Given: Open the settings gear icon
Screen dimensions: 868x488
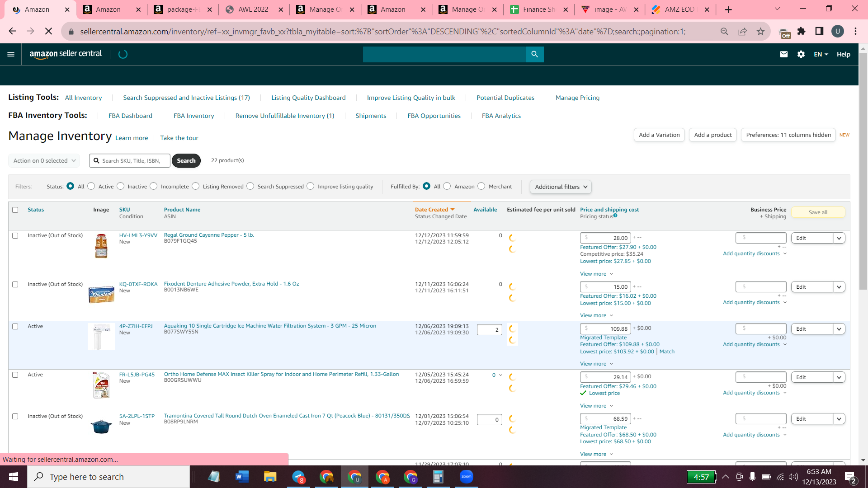Looking at the screenshot, I should pos(801,54).
